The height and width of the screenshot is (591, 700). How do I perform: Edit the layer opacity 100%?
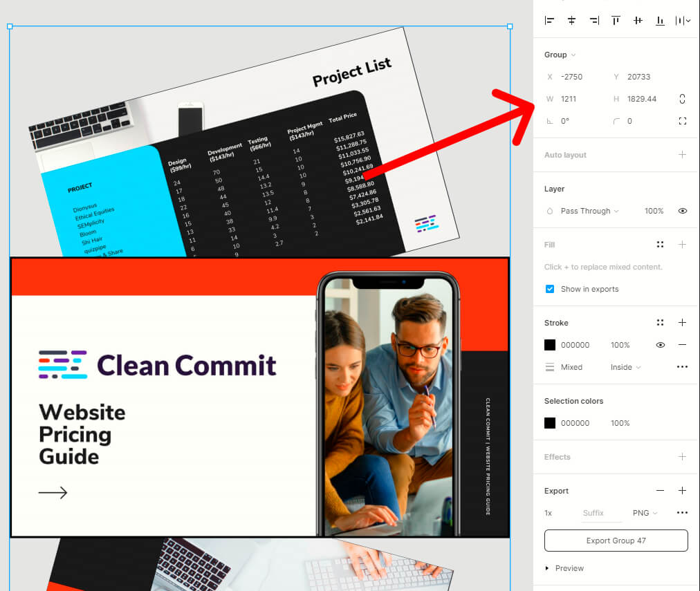[654, 211]
